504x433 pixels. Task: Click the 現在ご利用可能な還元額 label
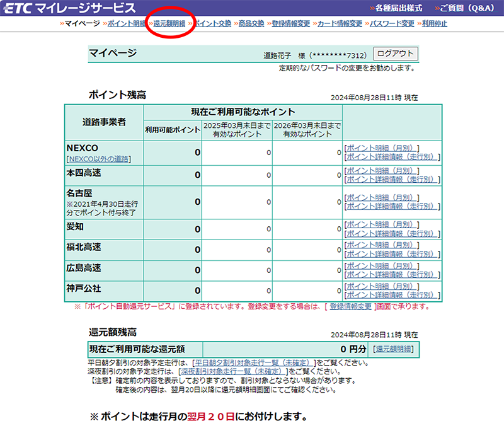click(x=137, y=349)
